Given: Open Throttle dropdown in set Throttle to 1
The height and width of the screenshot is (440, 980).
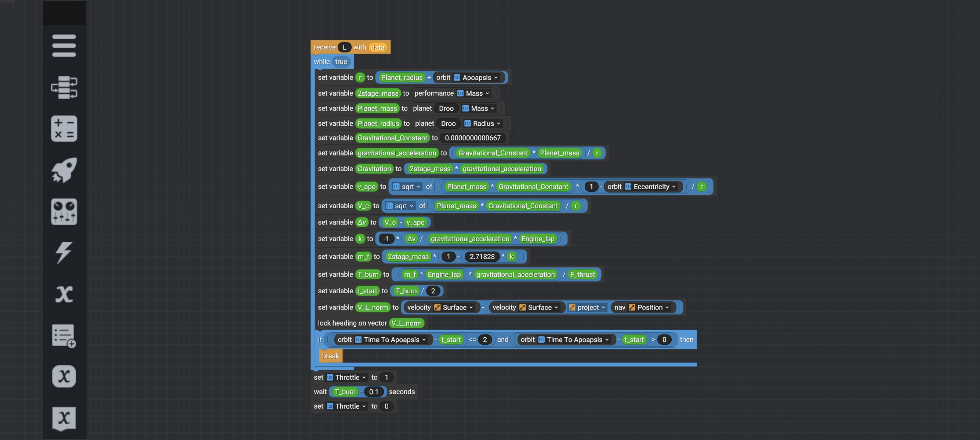Looking at the screenshot, I should [x=346, y=377].
